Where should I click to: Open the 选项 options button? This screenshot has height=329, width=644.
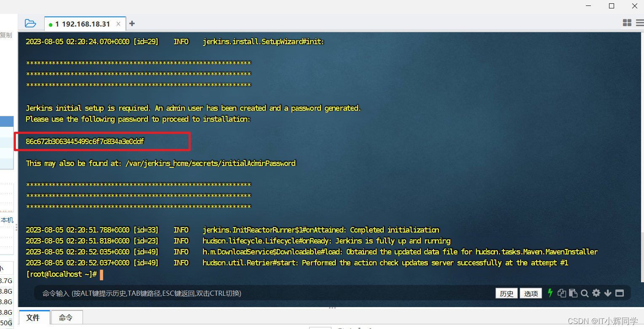point(531,294)
